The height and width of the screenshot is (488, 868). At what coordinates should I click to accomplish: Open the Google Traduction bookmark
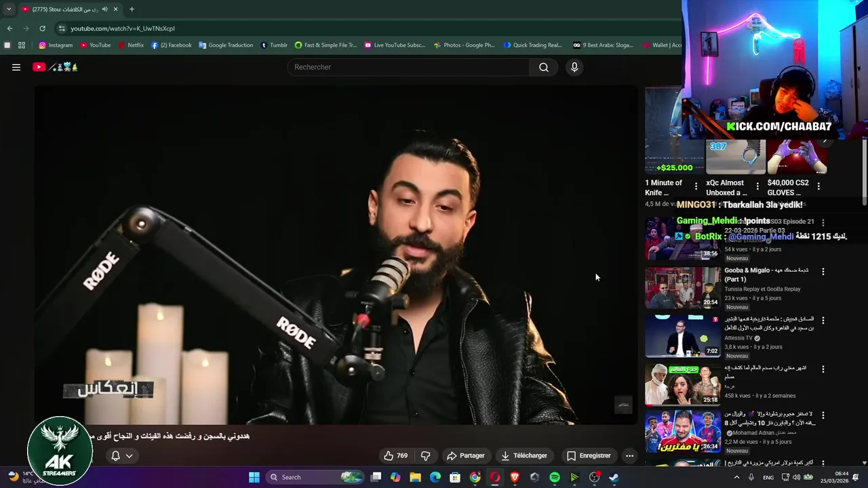[226, 45]
